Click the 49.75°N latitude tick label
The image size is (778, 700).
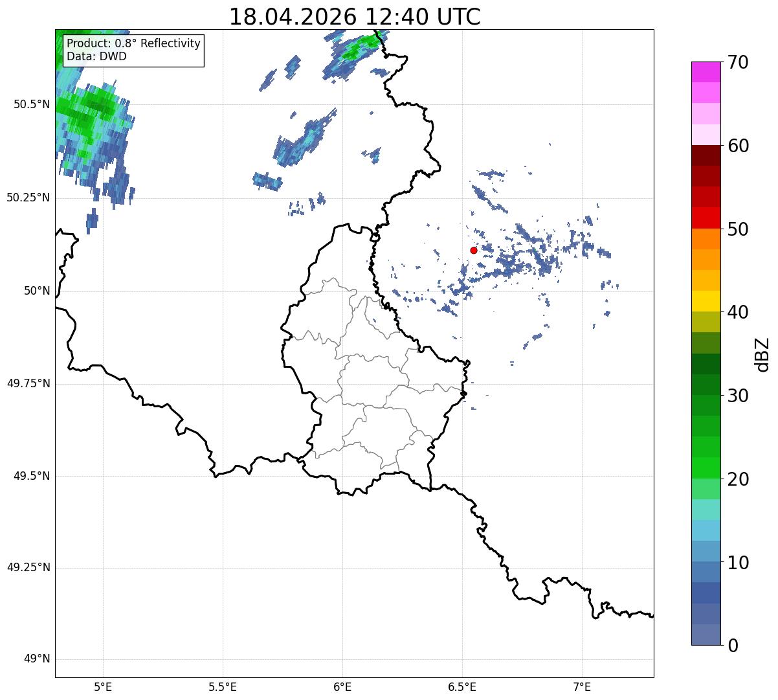click(28, 383)
